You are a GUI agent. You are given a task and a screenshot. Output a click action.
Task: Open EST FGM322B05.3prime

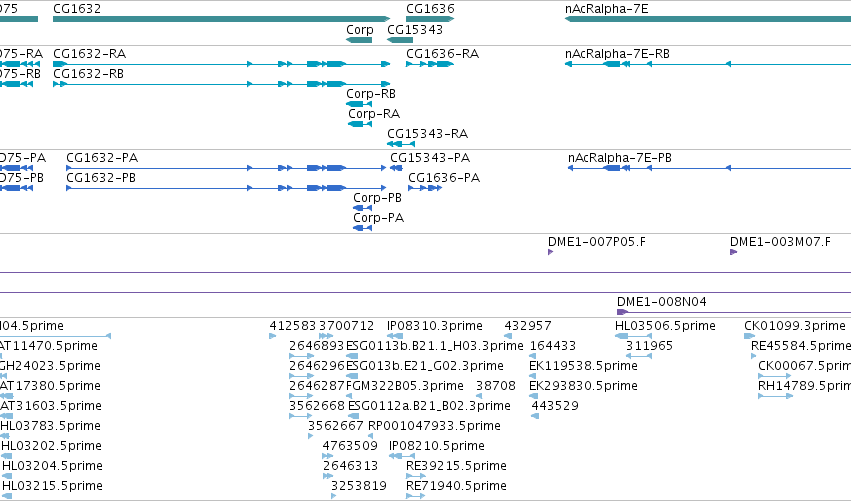coord(405,386)
